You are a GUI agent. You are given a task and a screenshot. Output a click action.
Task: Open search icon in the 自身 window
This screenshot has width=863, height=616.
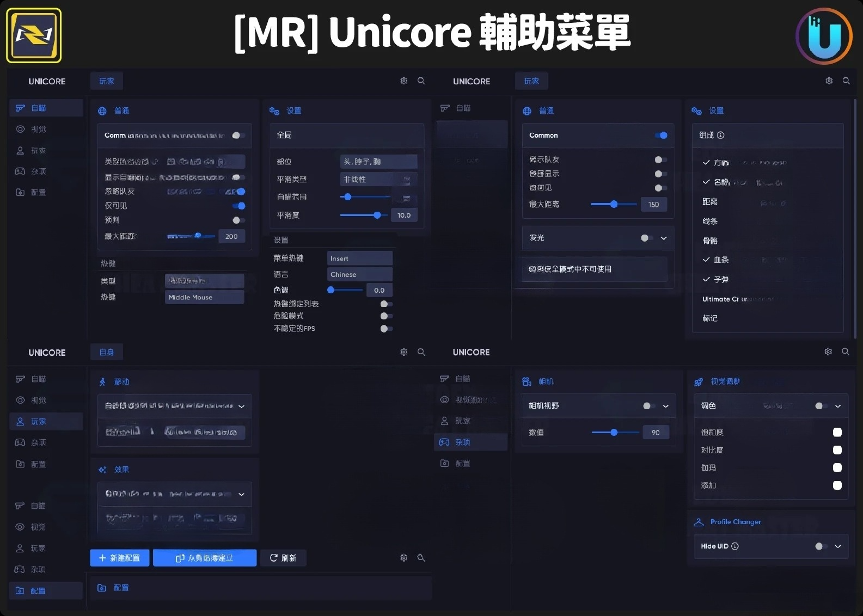tap(421, 352)
